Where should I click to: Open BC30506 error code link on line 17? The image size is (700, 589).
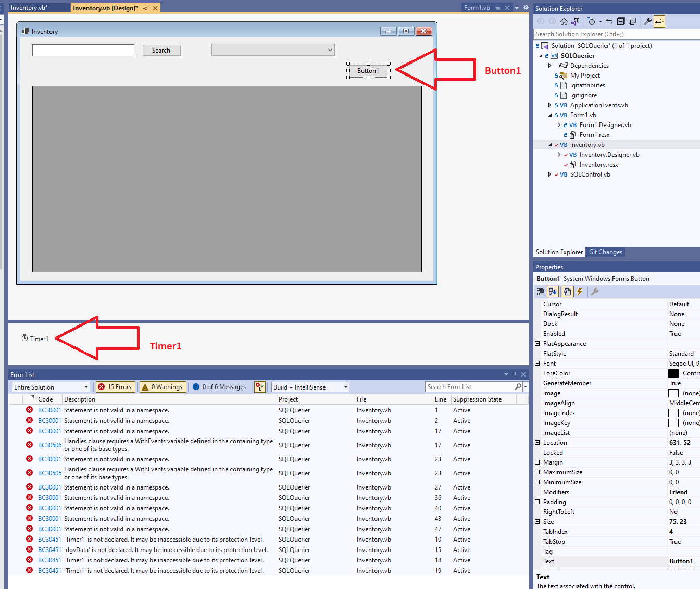click(x=49, y=445)
